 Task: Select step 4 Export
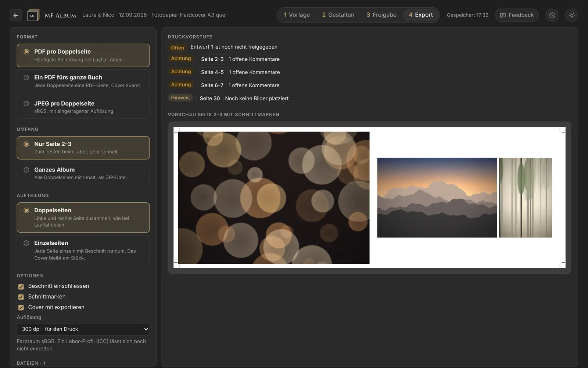[421, 15]
